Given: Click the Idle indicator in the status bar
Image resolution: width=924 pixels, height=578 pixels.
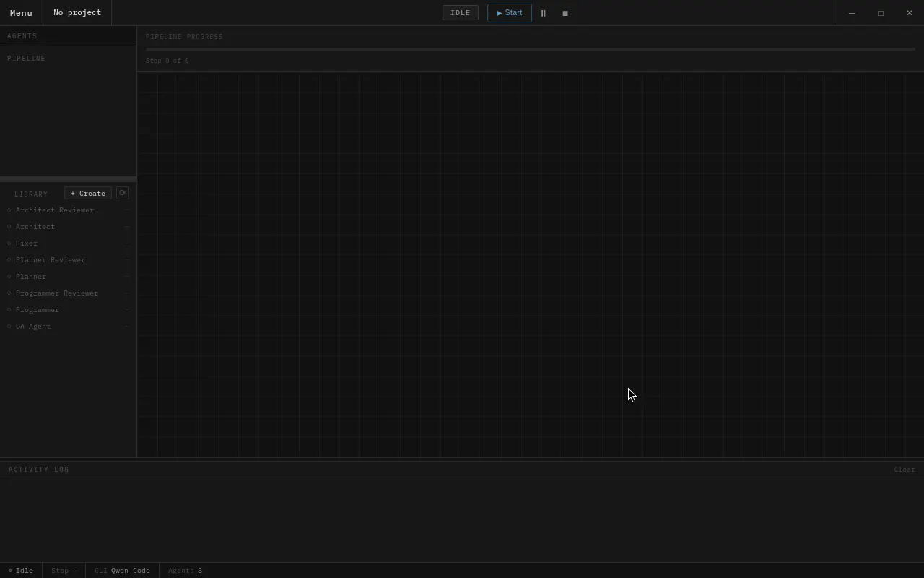Looking at the screenshot, I should [x=21, y=571].
